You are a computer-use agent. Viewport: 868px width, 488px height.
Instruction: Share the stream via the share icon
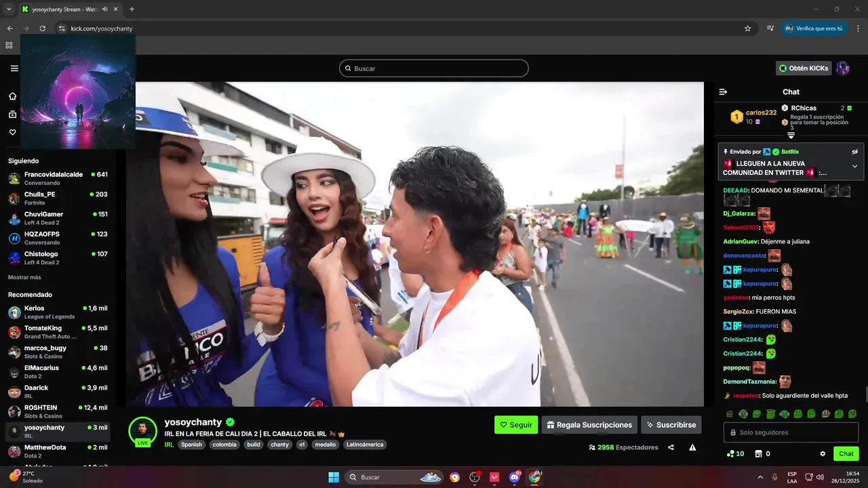pyautogui.click(x=671, y=447)
